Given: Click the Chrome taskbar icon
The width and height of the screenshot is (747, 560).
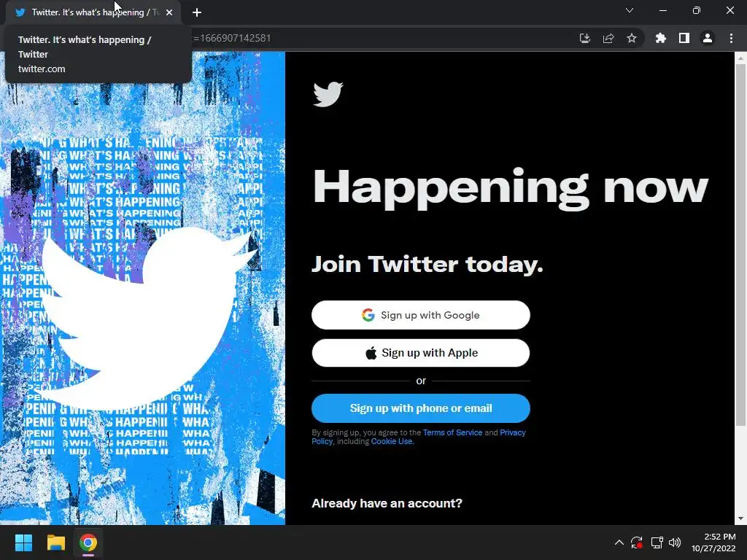Looking at the screenshot, I should pos(88,542).
